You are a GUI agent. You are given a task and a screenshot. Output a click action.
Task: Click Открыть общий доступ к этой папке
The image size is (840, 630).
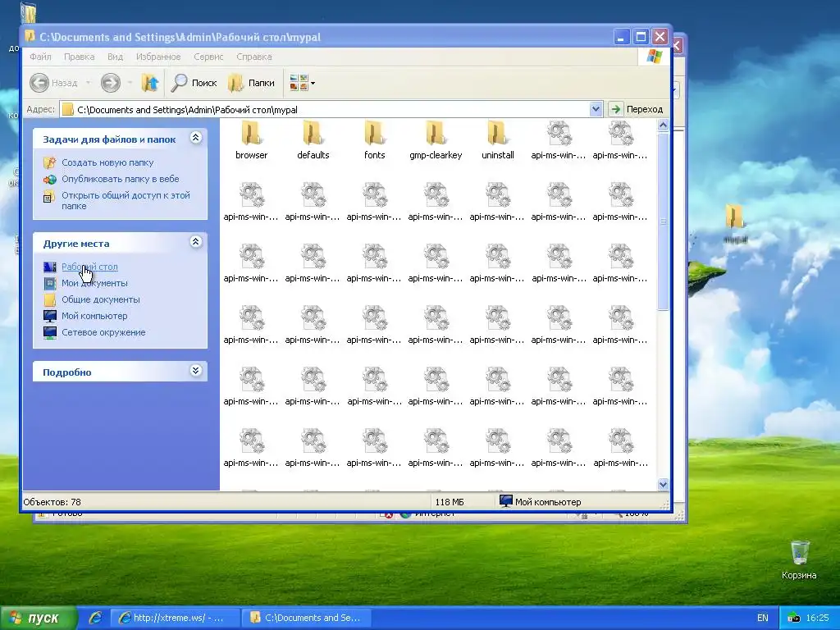coord(126,200)
